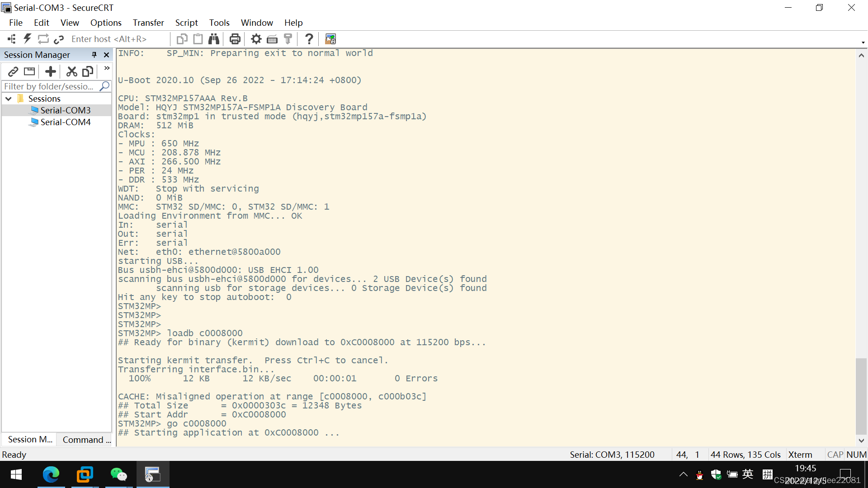Open the Transfer menu
Screen dimensions: 868x488
(x=148, y=23)
